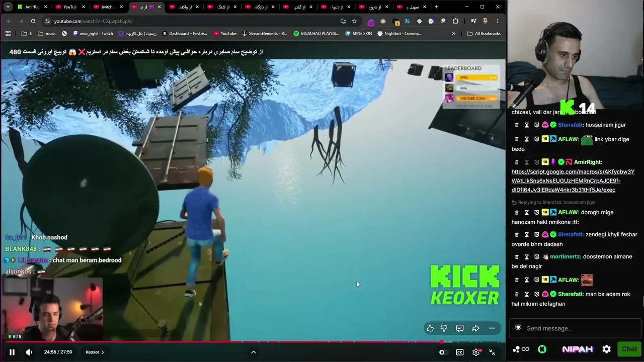Viewport: 644px width, 362px height.
Task: Toggle closed captions on the player
Action: point(460,352)
